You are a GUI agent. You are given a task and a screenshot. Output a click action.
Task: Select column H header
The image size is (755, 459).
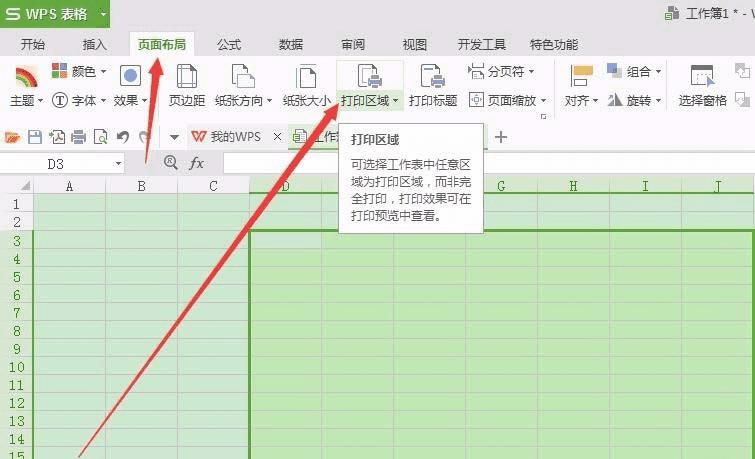(573, 186)
